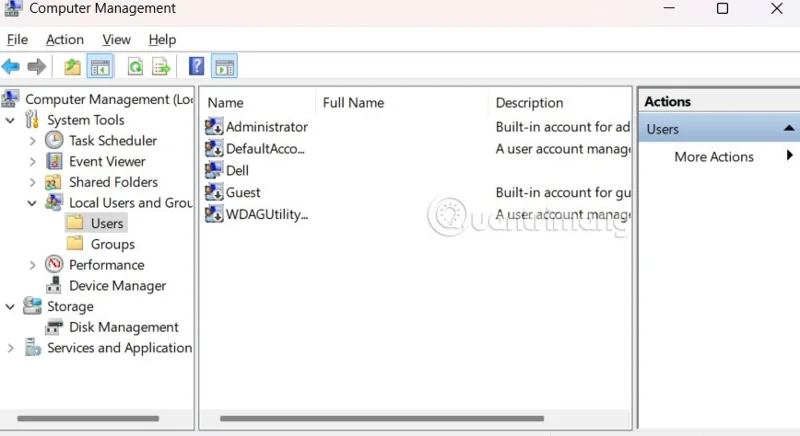Screen dimensions: 800x436
Task: Click the Disk Management drive icon
Action: point(54,326)
